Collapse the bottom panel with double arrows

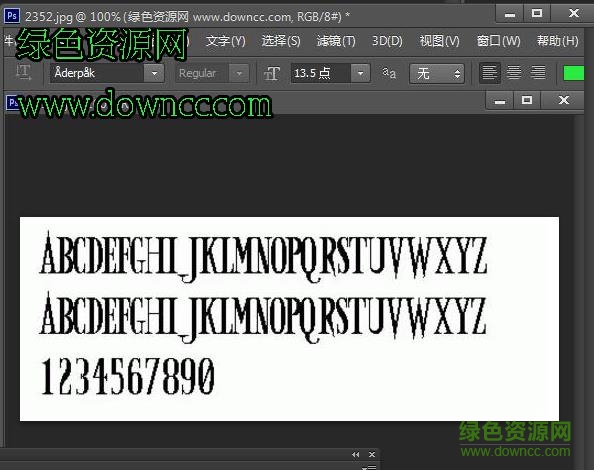point(355,454)
